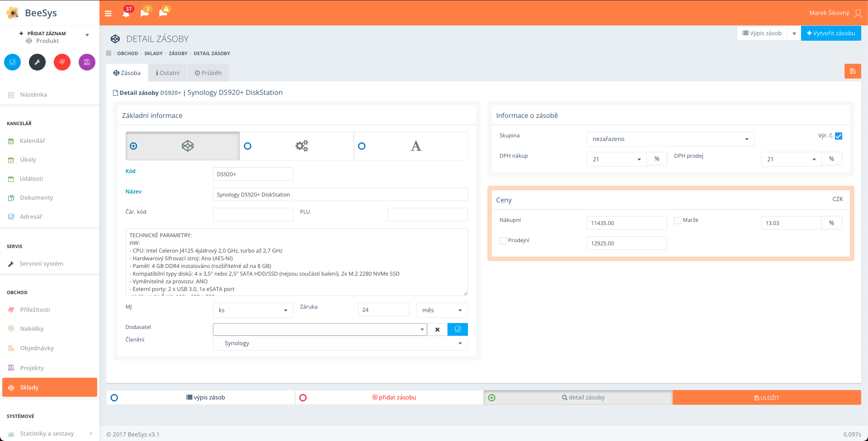Switch to the Zásoba tab
The image size is (868, 441).
coord(127,73)
